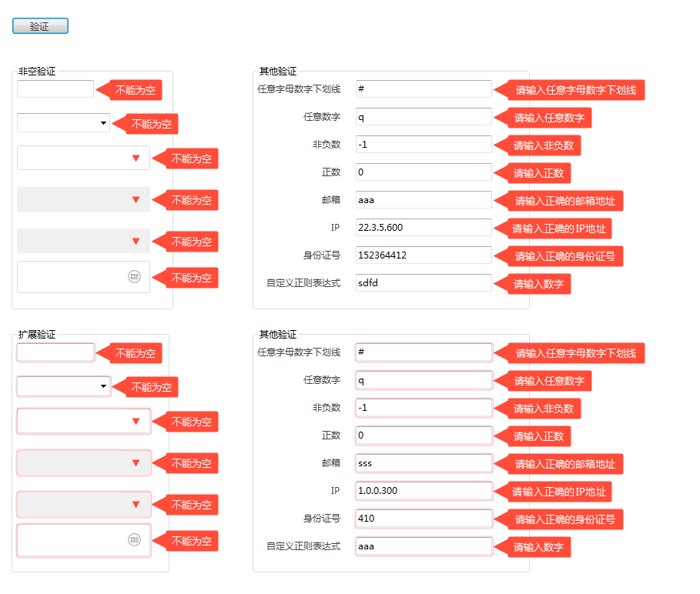The image size is (700, 594).
Task: Click upper 身份证号 label
Action: pyautogui.click(x=322, y=255)
